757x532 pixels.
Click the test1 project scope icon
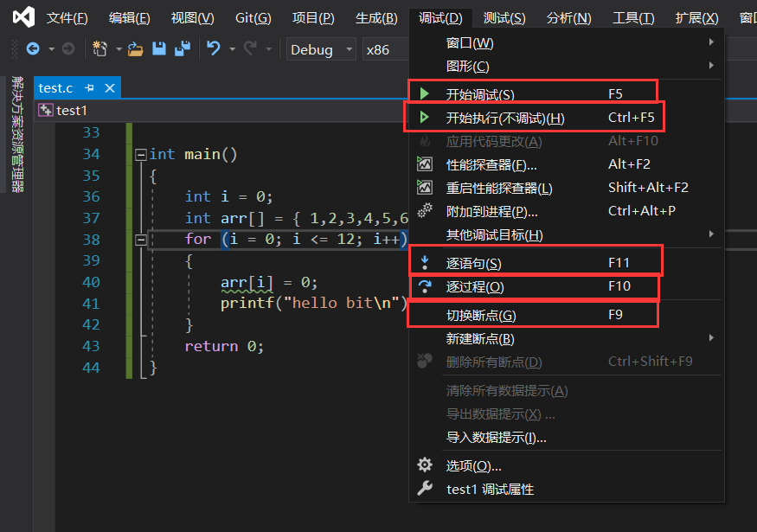click(46, 110)
